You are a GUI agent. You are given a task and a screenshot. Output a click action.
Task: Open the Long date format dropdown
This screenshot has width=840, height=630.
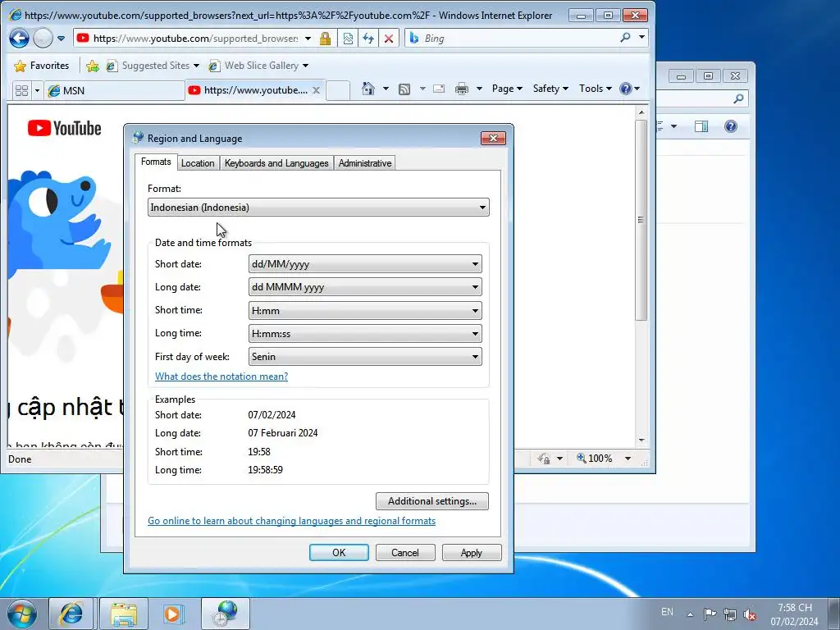(365, 287)
